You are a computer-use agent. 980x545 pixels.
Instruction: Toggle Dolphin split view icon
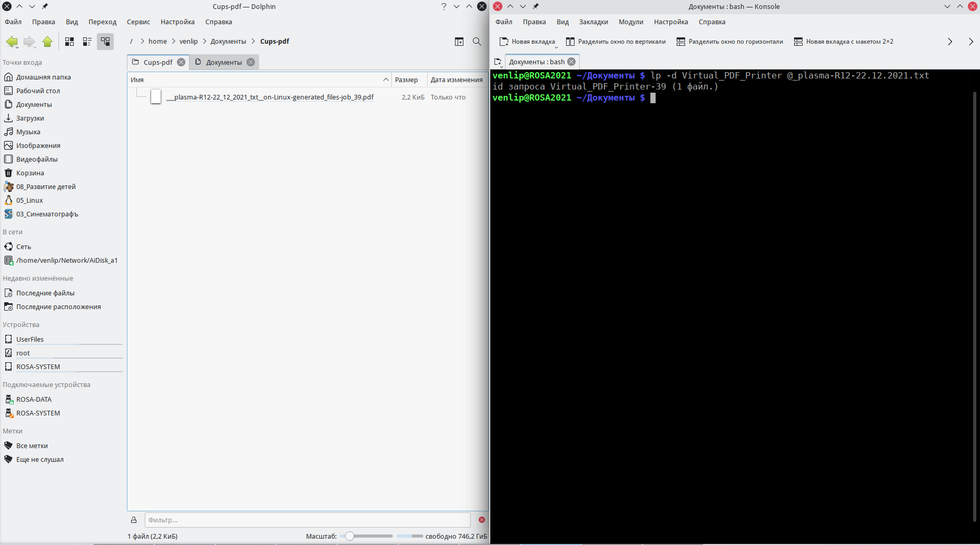pos(459,42)
